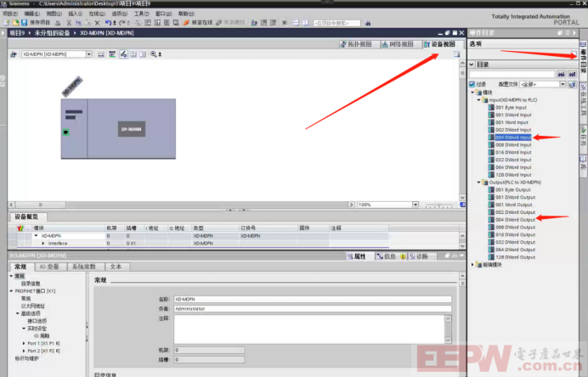Image resolution: width=588 pixels, height=377 pixels.
Task: Click the DP-NORM module on device graphic
Action: coord(132,129)
